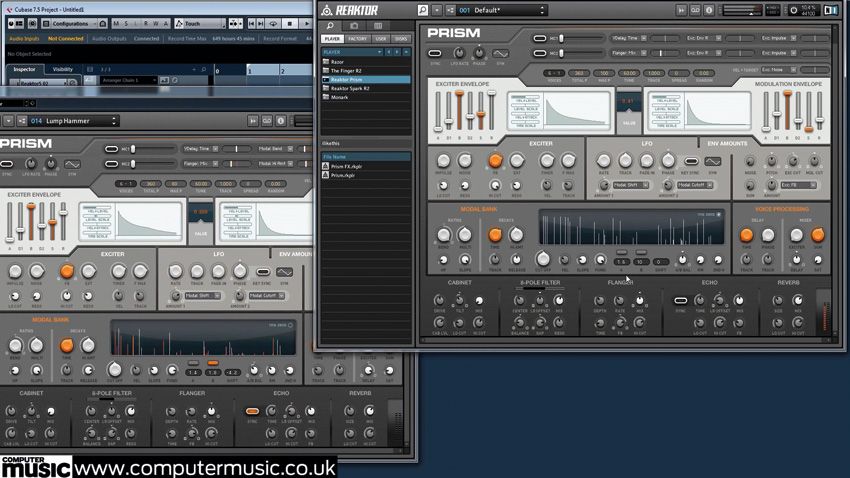Screen dimensions: 850x478
Task: Toggle the LFO Key Sync switch
Action: click(x=691, y=161)
